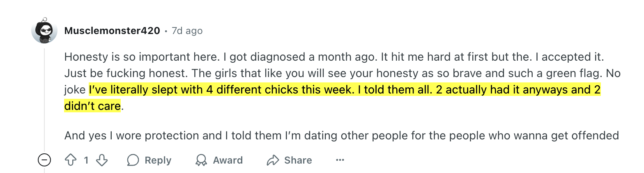Collapse the comment thread with the minus button
Viewport: 644px width, 173px height.
point(44,160)
